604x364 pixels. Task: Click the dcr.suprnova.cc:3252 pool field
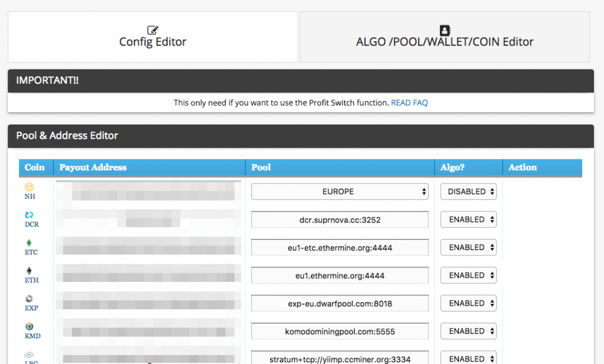point(340,219)
